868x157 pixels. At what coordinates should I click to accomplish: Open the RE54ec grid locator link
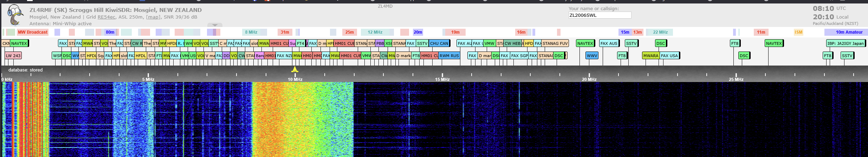coord(106,17)
